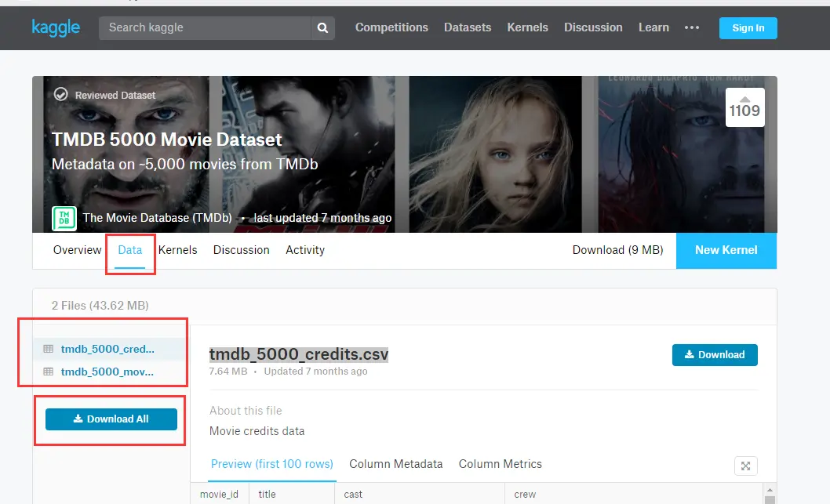Click The Movie Database (TMDb) owner link
Viewport: 830px width, 504px height.
tap(157, 218)
